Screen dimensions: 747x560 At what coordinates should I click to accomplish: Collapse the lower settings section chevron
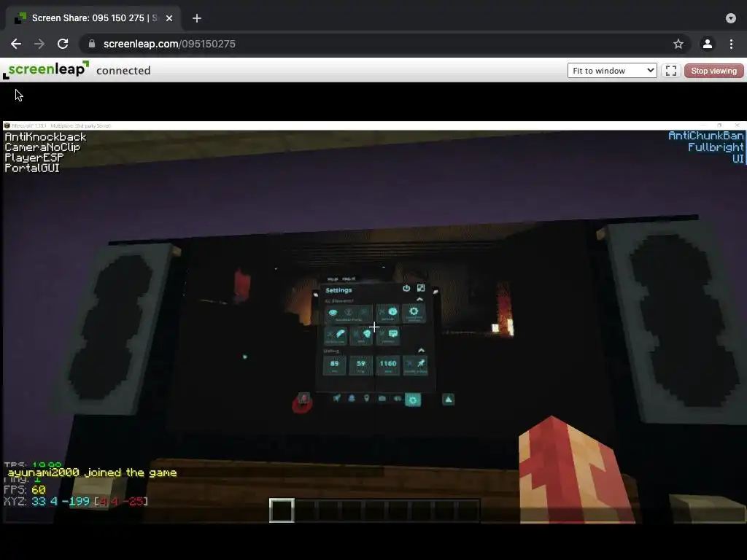pos(421,351)
